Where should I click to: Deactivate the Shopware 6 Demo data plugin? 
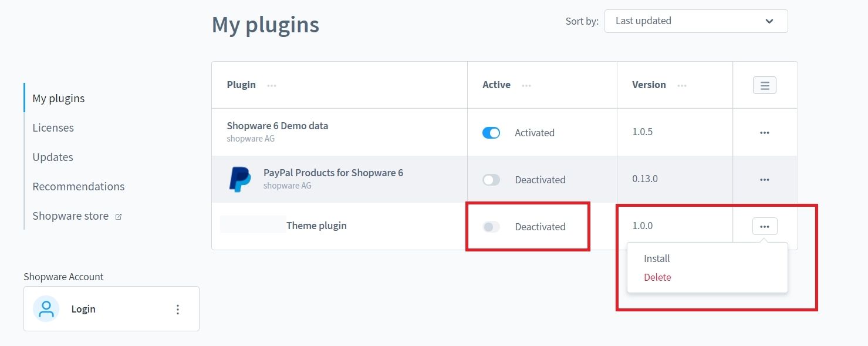[491, 133]
